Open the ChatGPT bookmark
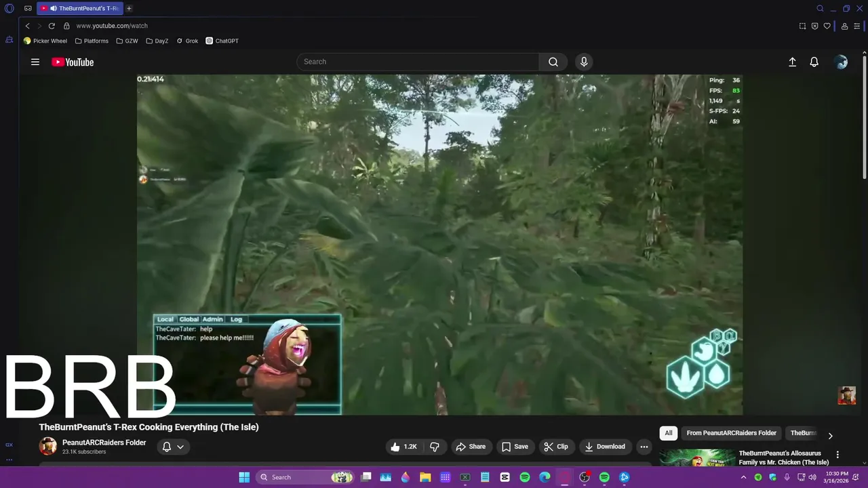 [x=222, y=41]
